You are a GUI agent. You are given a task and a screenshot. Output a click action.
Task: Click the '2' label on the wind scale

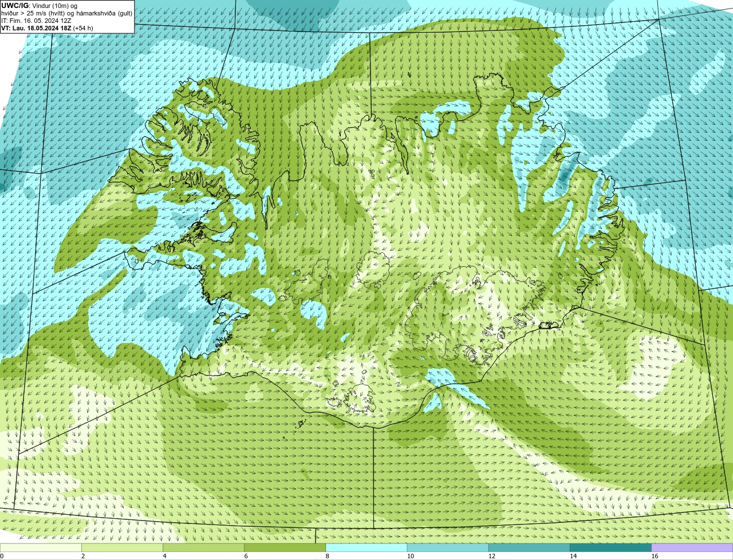(x=83, y=556)
